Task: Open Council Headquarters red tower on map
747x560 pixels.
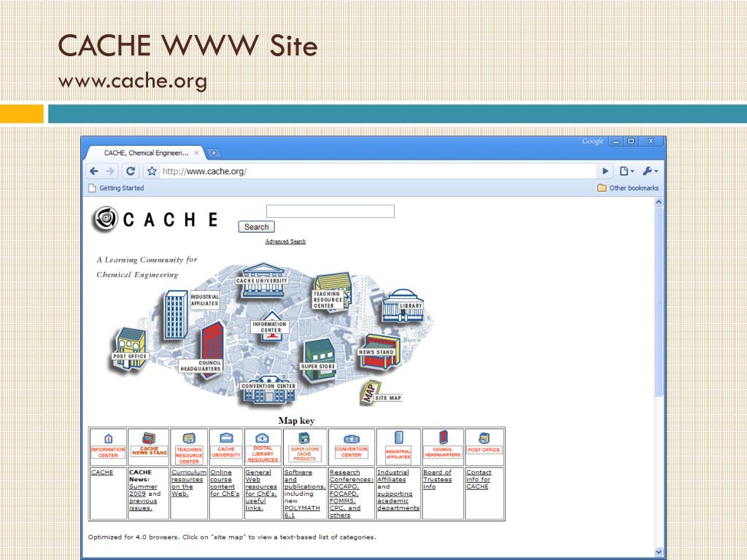Action: coord(212,349)
